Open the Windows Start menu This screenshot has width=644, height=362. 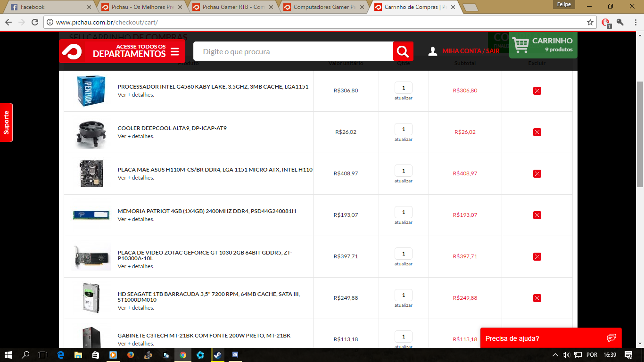8,355
